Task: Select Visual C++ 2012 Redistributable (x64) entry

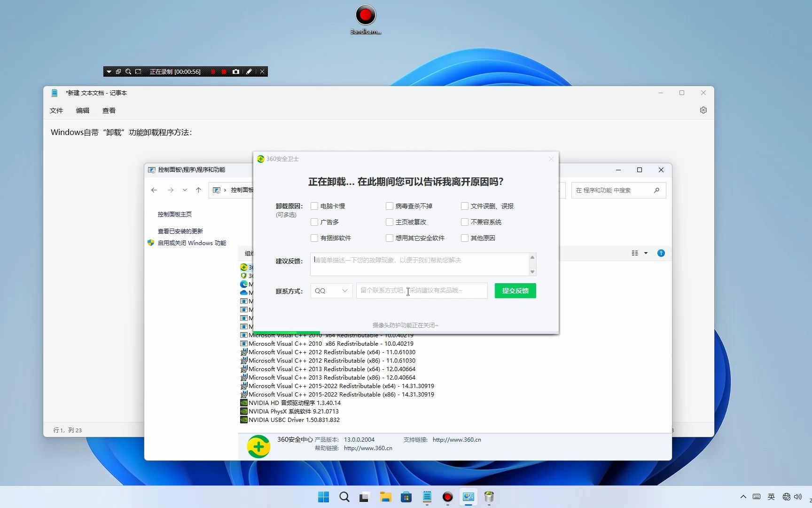Action: (x=328, y=352)
